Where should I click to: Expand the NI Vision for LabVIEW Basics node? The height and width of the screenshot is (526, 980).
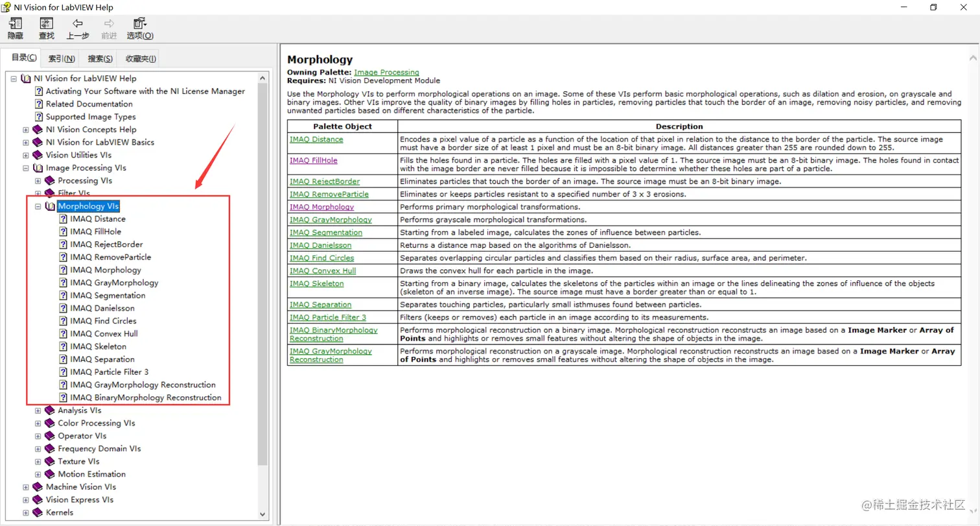26,142
